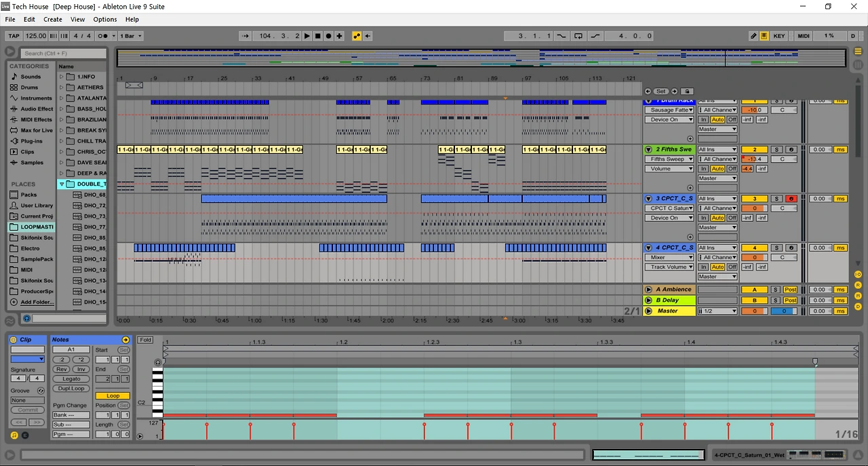Click the Fold button in MIDI editor
Image resolution: width=868 pixels, height=466 pixels.
(x=145, y=340)
